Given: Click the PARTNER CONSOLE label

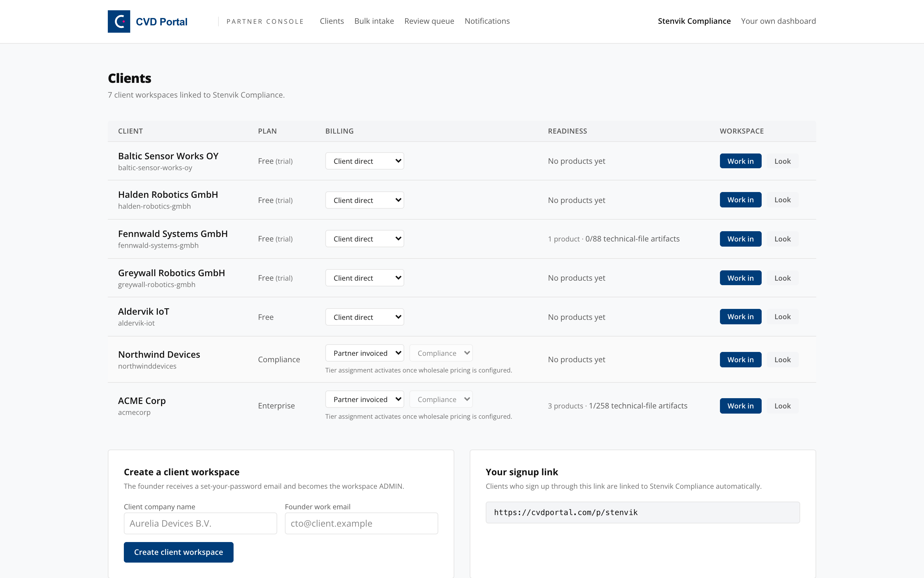Looking at the screenshot, I should click(265, 22).
